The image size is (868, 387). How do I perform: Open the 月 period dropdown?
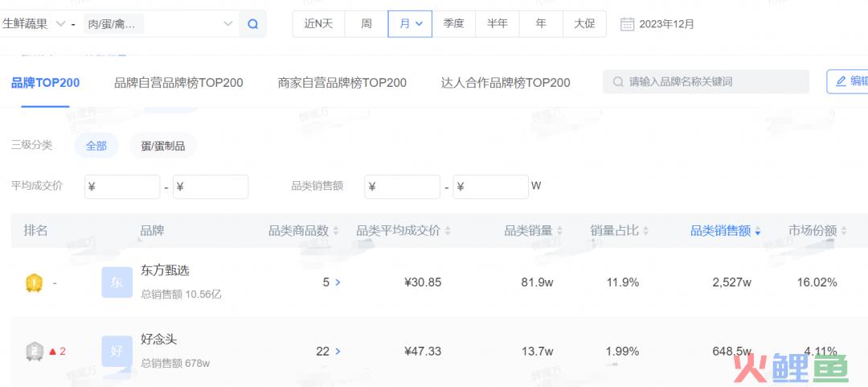click(410, 24)
